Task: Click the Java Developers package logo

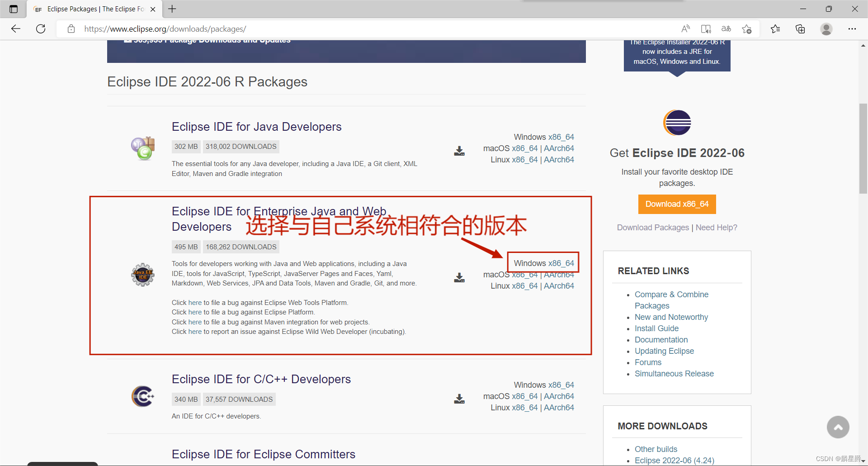Action: pyautogui.click(x=143, y=148)
